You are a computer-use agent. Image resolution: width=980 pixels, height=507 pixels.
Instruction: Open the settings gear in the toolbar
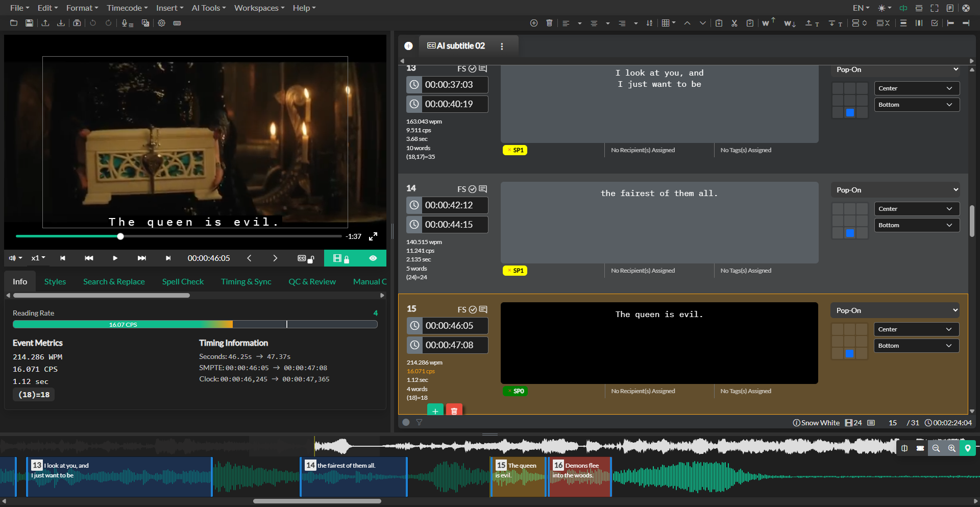[161, 23]
